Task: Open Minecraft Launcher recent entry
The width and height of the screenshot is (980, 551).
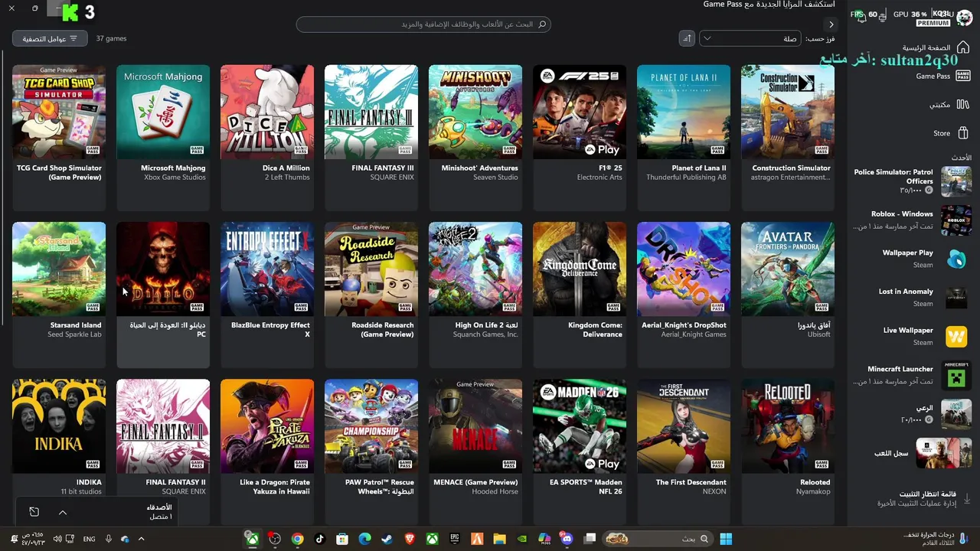Action: tap(911, 375)
